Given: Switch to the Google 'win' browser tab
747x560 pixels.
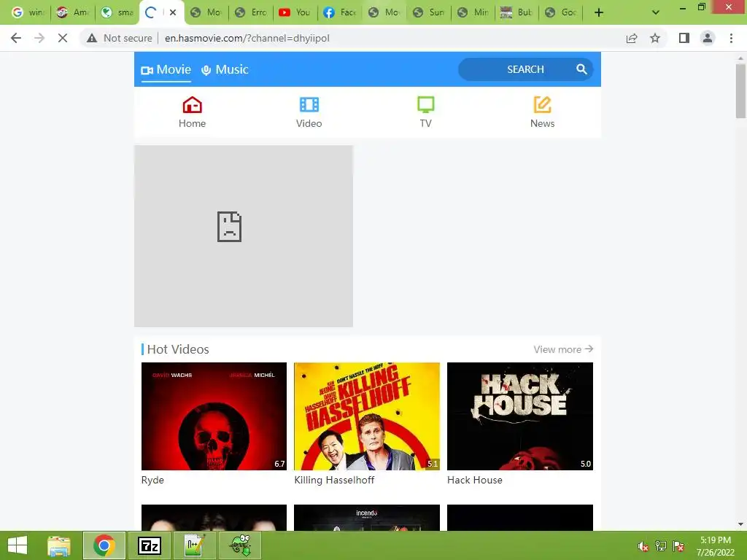Looking at the screenshot, I should coord(28,12).
